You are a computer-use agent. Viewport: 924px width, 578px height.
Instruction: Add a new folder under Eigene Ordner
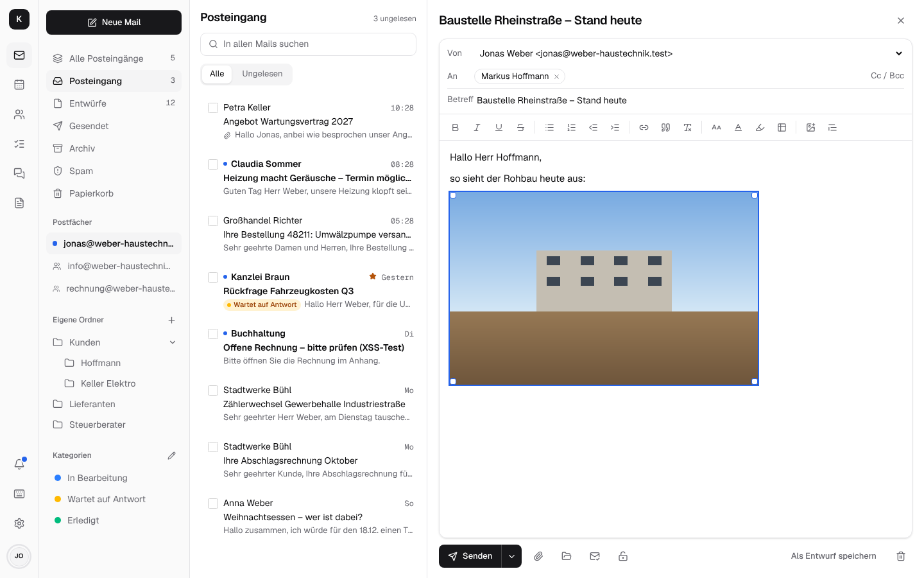coord(171,320)
